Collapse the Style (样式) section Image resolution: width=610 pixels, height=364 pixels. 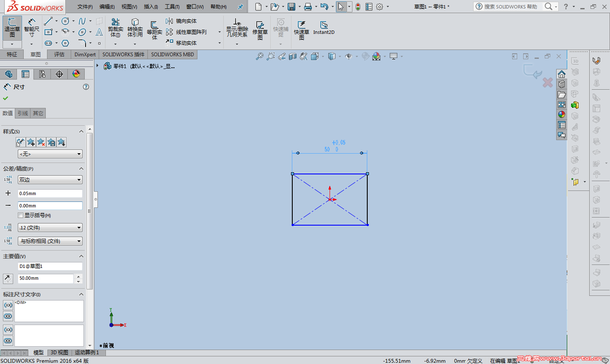(81, 132)
